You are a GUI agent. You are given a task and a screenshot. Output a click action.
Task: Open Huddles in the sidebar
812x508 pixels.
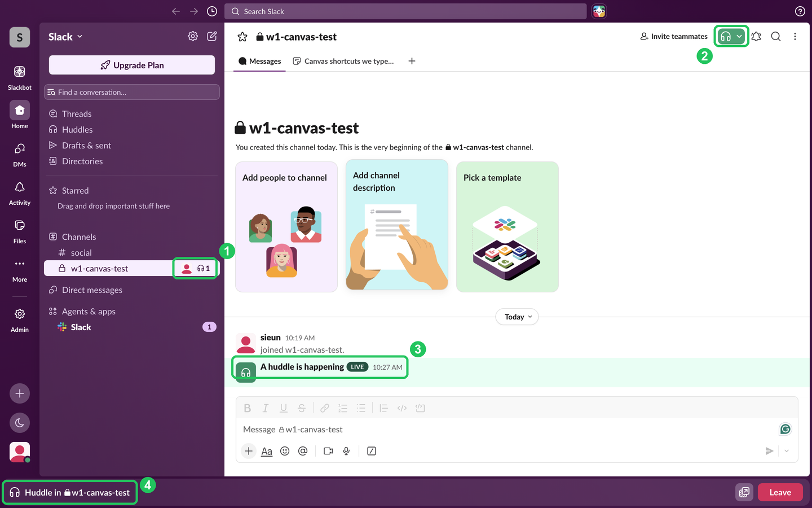132,129
